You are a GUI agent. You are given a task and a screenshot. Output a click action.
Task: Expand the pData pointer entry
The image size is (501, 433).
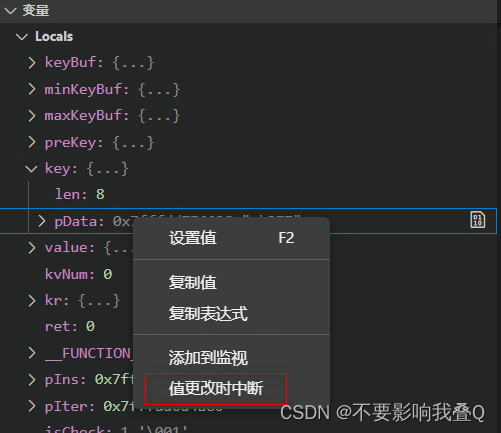(x=41, y=221)
